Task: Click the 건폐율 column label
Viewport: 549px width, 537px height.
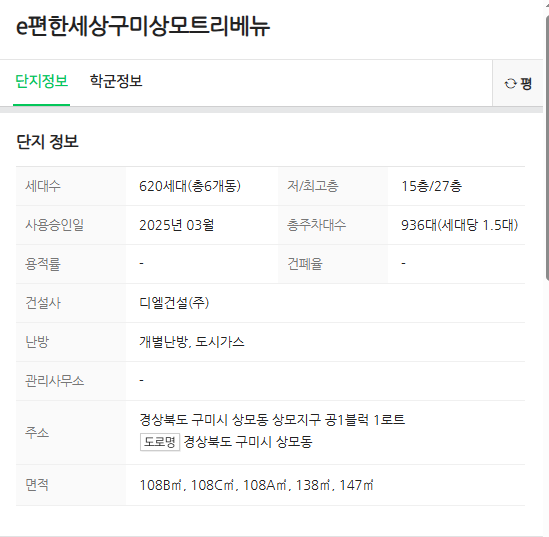Action: tap(305, 264)
